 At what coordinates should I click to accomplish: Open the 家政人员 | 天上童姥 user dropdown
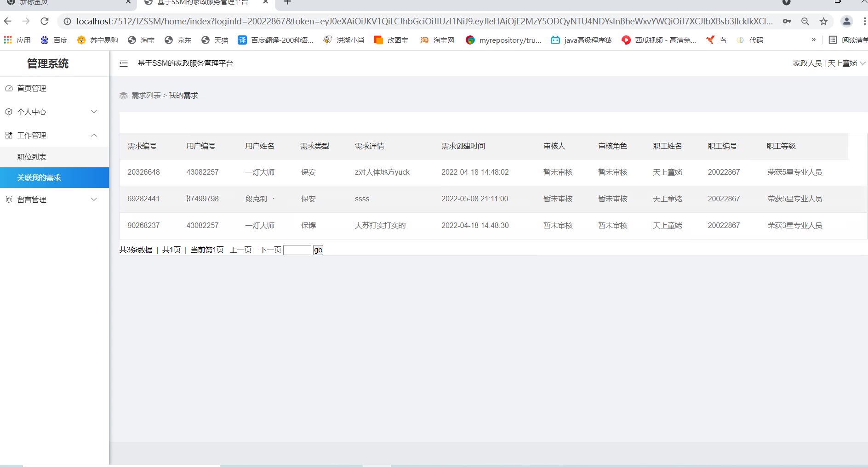tap(828, 63)
